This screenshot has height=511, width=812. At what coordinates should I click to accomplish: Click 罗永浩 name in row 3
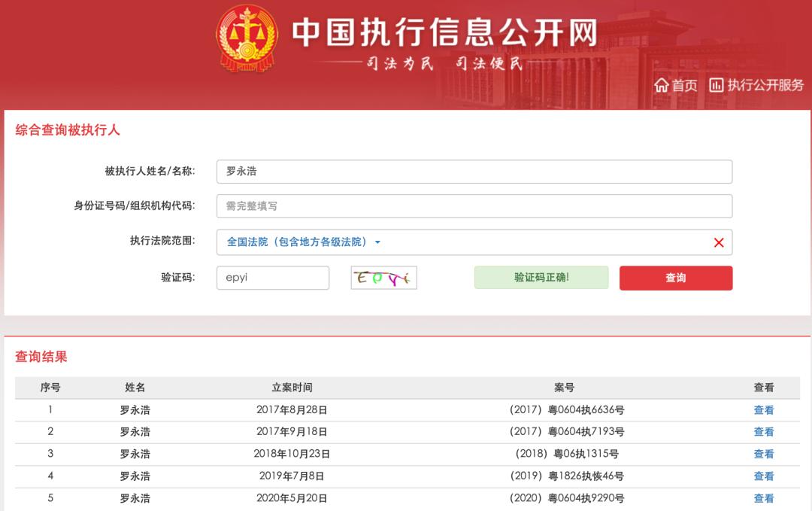135,454
